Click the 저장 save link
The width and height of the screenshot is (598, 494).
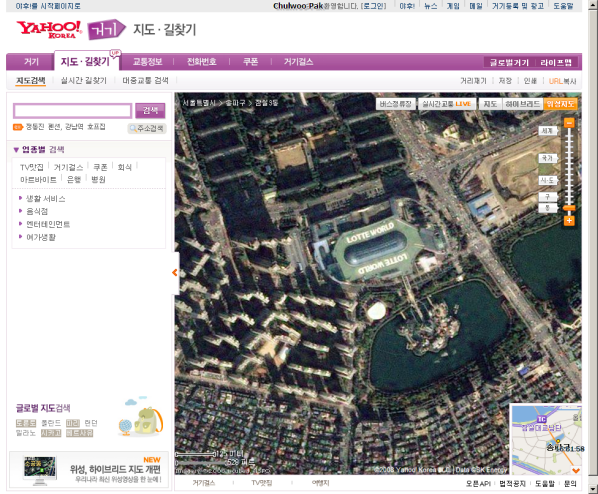505,81
